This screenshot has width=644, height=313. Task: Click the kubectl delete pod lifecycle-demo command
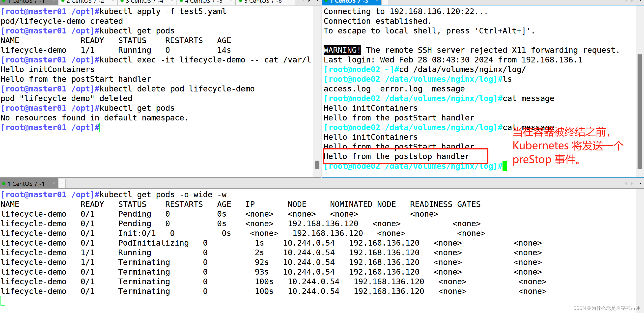tap(177, 89)
